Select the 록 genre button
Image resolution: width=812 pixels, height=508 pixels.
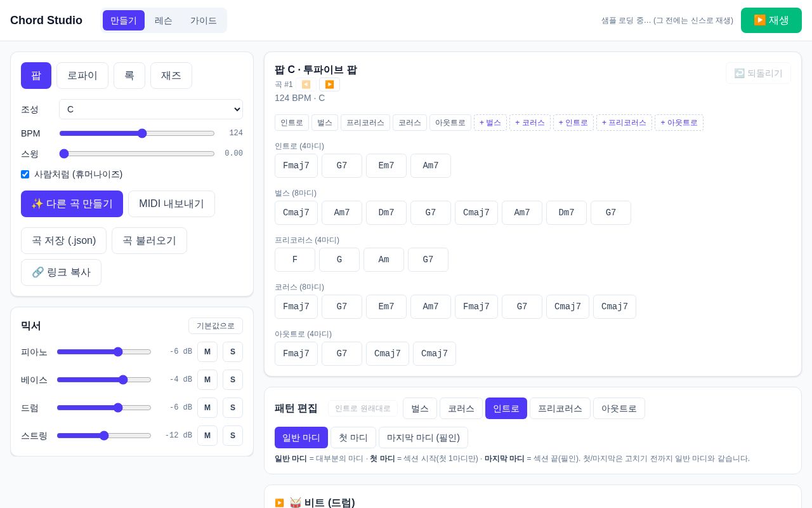pyautogui.click(x=129, y=76)
